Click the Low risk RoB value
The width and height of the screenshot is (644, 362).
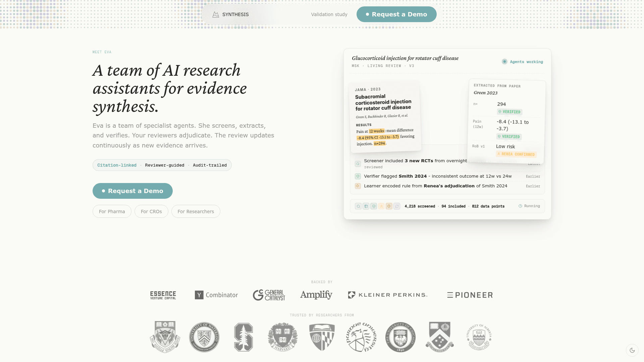point(505,146)
